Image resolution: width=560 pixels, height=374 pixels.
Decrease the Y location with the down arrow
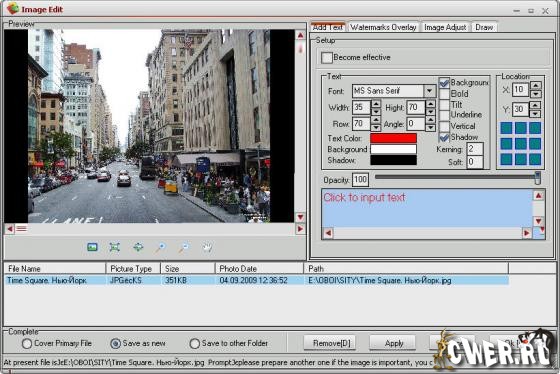[535, 114]
